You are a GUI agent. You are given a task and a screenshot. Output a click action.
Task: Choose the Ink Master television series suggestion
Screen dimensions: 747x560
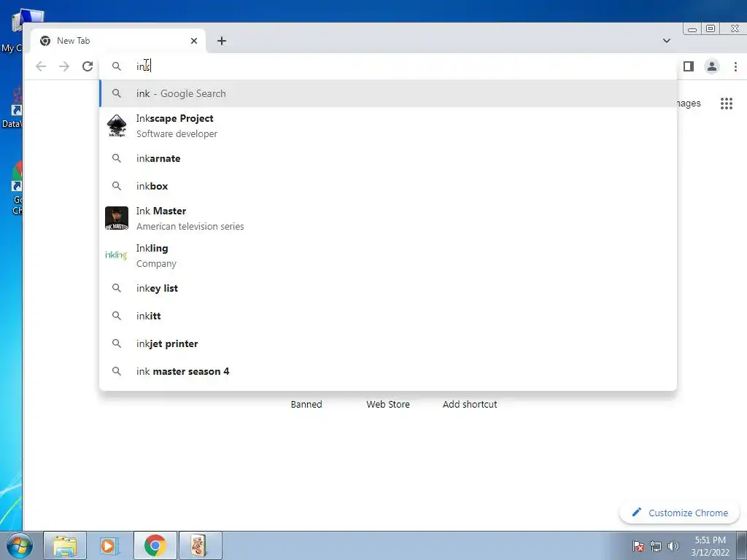click(x=388, y=218)
